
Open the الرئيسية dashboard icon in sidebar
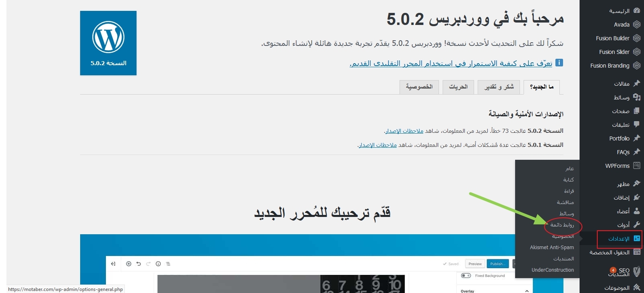click(636, 11)
